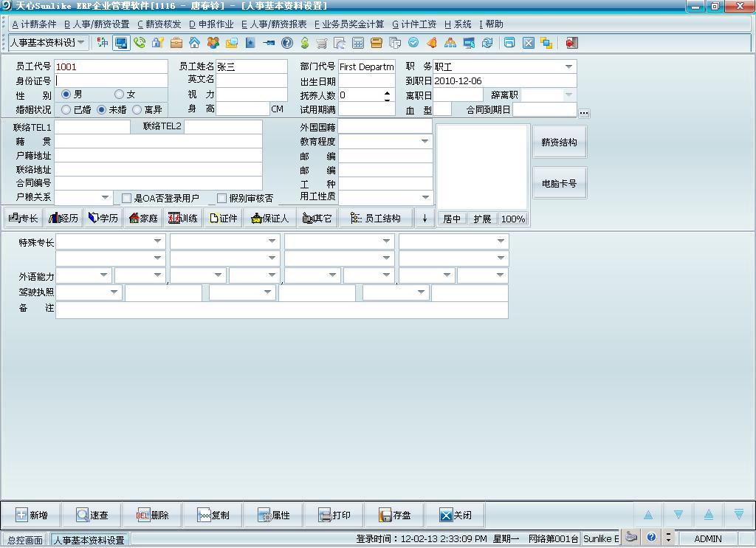
Task: Open the 辞离职 dropdown
Action: pos(569,95)
